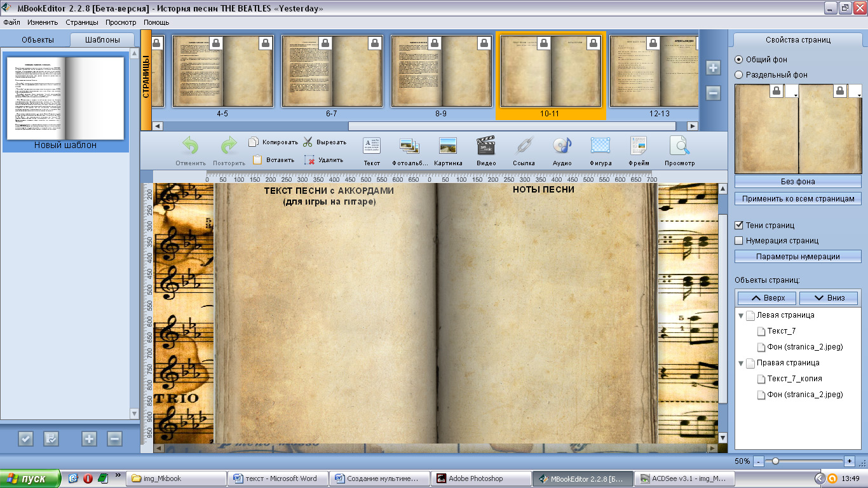Open the Файл menu
The image size is (868, 488).
[12, 22]
